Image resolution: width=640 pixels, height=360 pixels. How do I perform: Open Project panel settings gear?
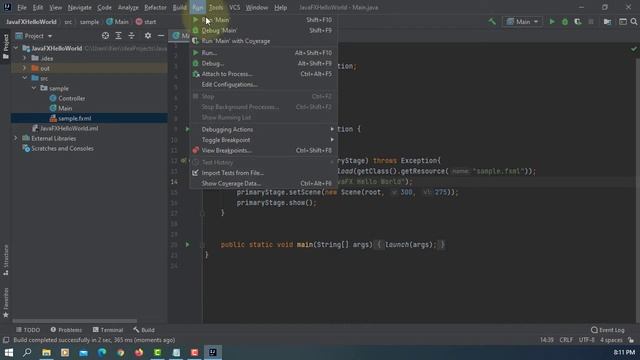click(148, 36)
